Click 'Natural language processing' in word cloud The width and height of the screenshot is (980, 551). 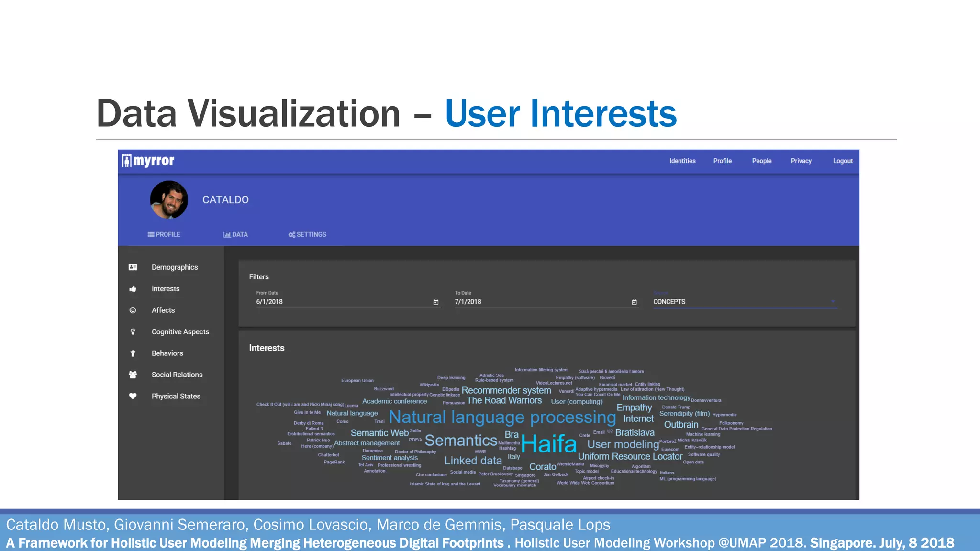tap(502, 418)
